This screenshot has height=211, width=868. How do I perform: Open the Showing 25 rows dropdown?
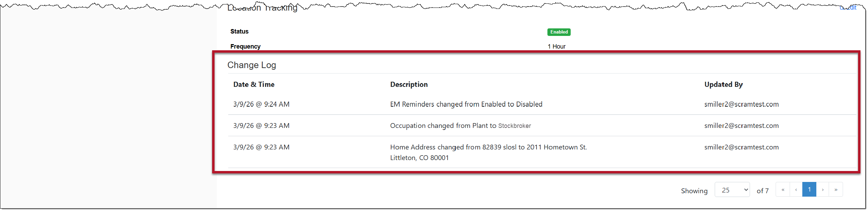click(x=732, y=190)
